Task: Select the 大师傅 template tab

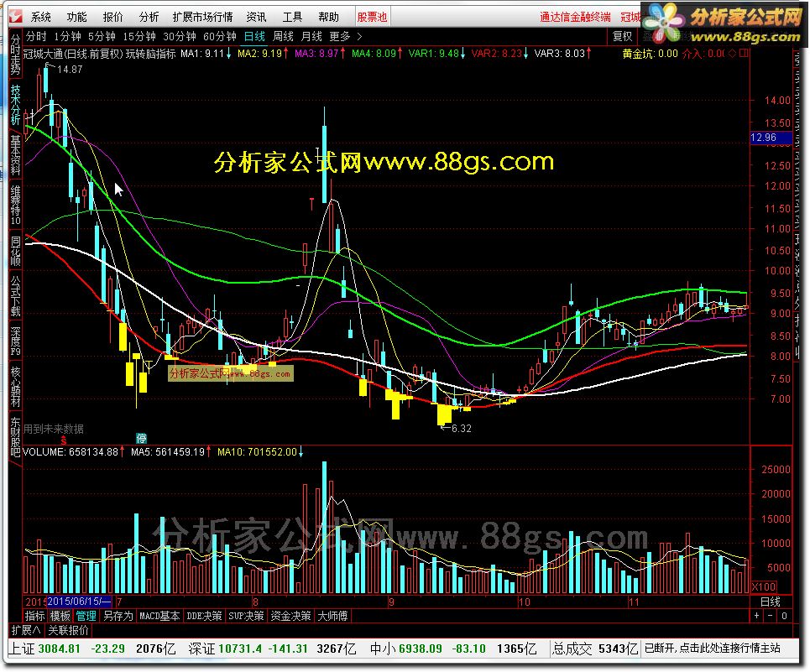Action: pyautogui.click(x=332, y=616)
